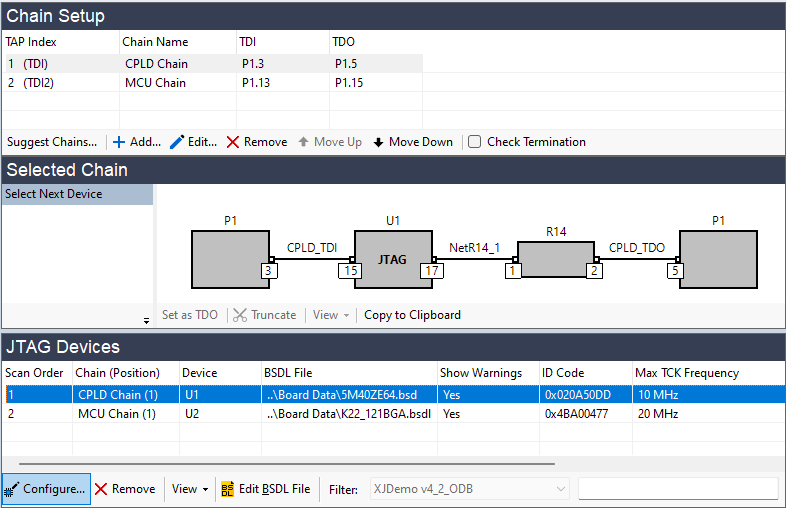The width and height of the screenshot is (786, 508).
Task: Click the Suggest Chains button
Action: point(52,142)
